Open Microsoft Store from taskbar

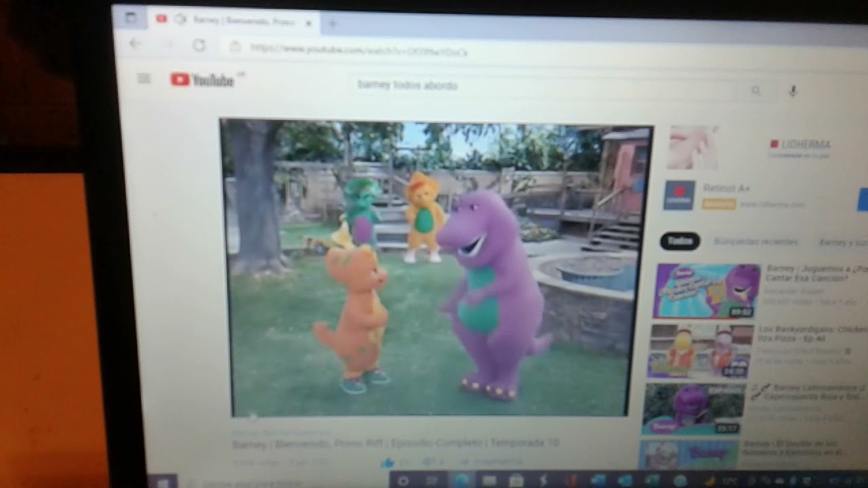coord(517,481)
